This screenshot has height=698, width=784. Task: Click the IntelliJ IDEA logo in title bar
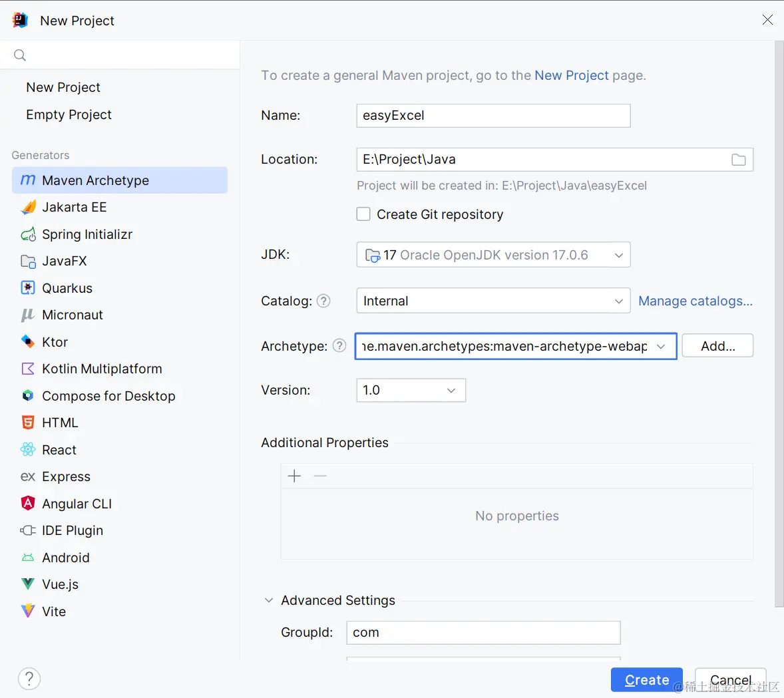pyautogui.click(x=20, y=21)
